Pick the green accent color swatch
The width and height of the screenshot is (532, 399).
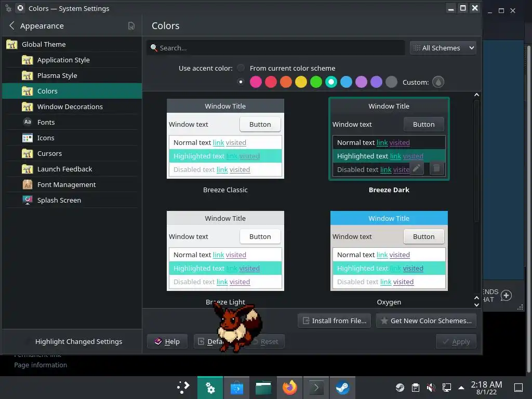coord(316,82)
